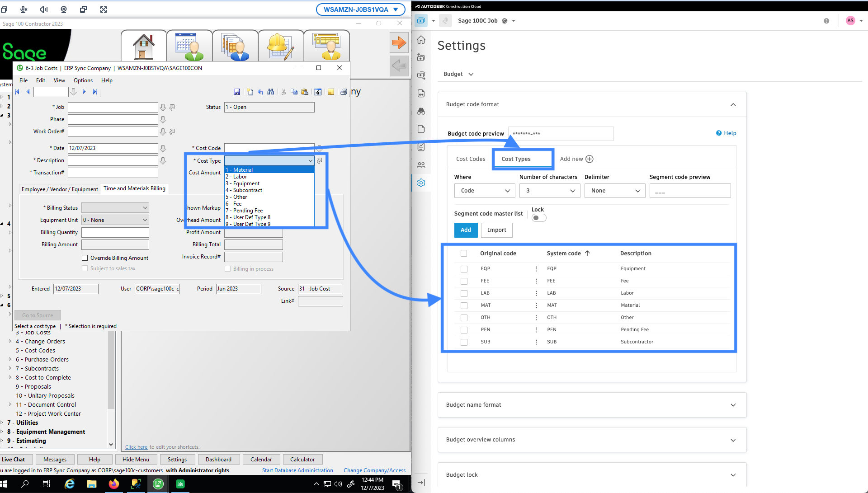Switch to Employee / Vendor / Equipment tab

click(60, 189)
